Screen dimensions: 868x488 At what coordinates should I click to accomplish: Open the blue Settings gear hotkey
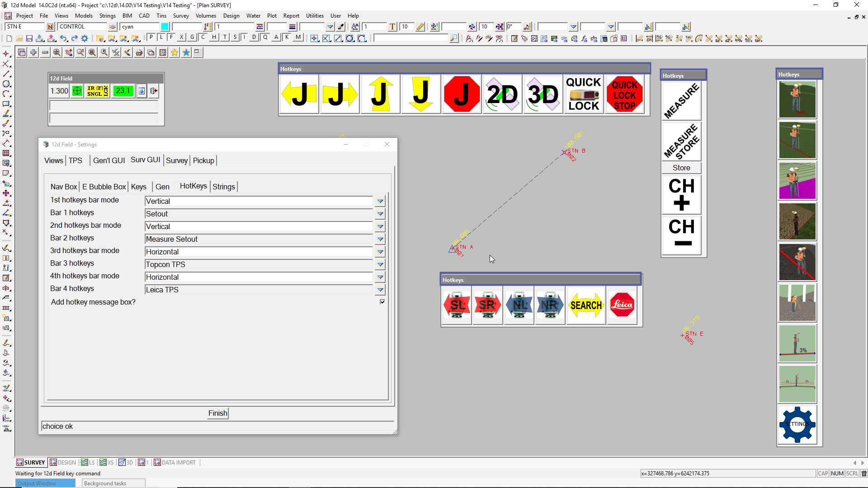[x=797, y=424]
